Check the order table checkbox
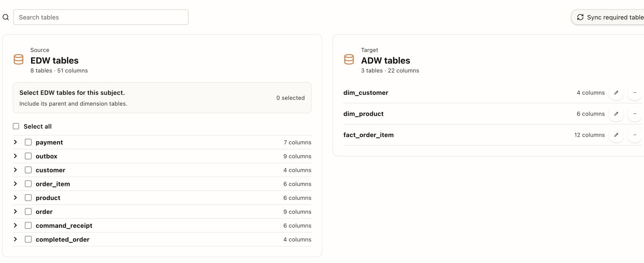The width and height of the screenshot is (644, 263). point(28,212)
